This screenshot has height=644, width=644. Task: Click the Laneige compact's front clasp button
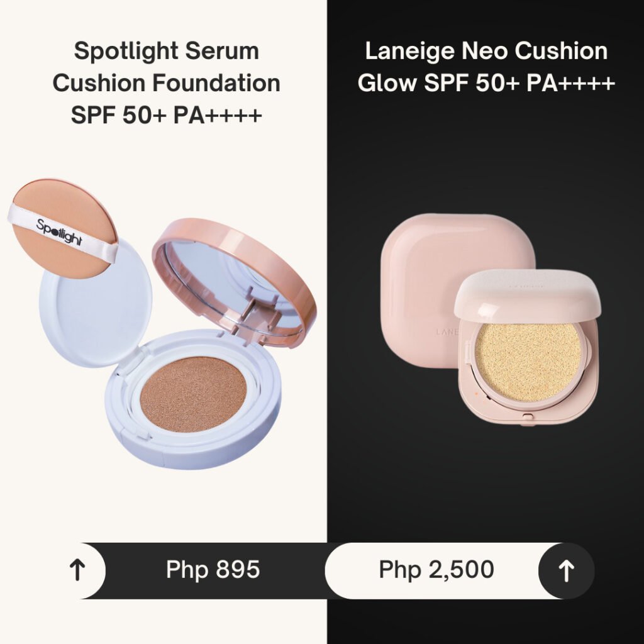527,416
